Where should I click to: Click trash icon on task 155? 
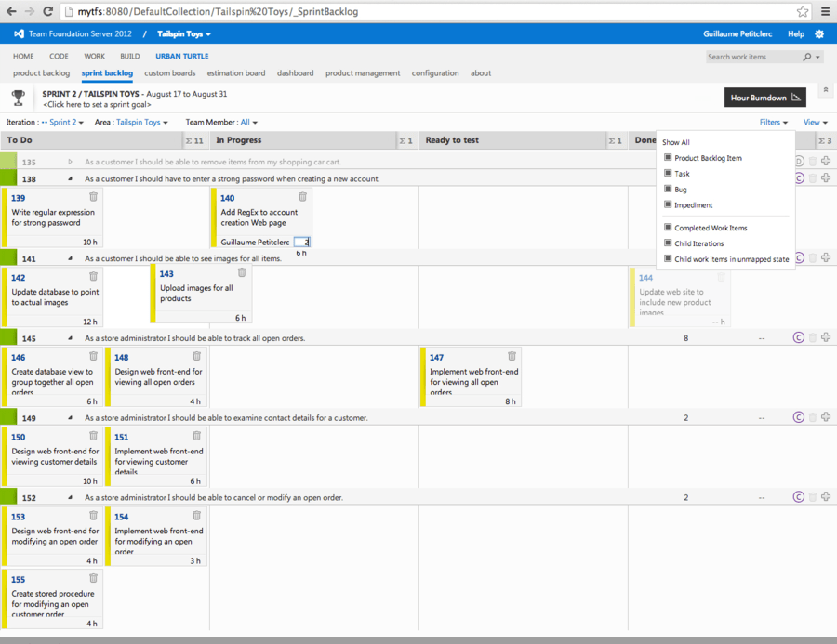coord(93,578)
